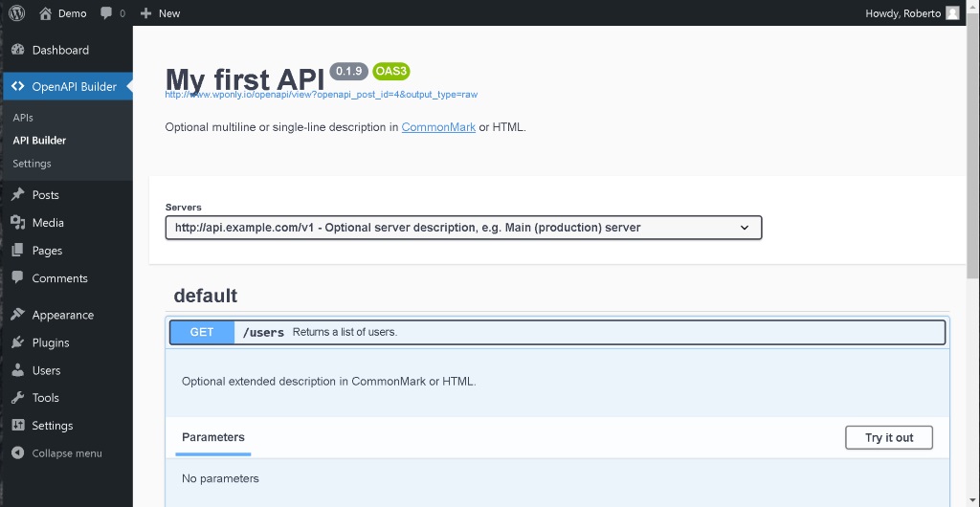The height and width of the screenshot is (507, 980).
Task: Open the comments bubble in admin bar
Action: click(x=106, y=13)
